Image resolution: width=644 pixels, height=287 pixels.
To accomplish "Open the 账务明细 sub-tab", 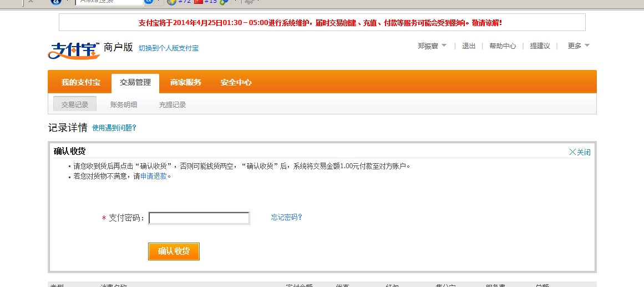I will [x=124, y=104].
